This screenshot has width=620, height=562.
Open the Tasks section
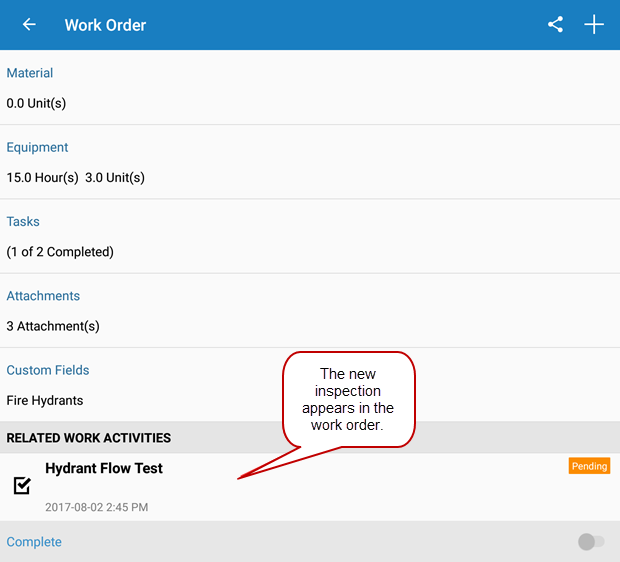[24, 221]
